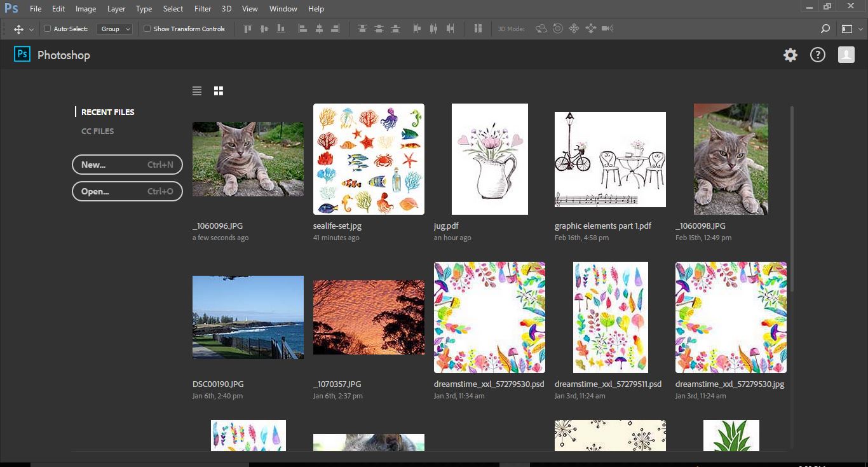Viewport: 868px width, 467px height.
Task: Click the align top edges icon
Action: point(248,29)
